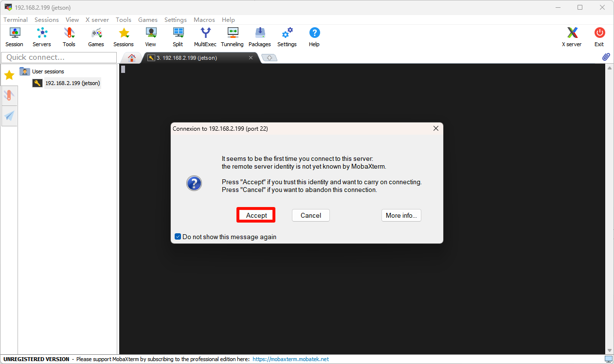Click the Quick connect search field
This screenshot has height=364, width=614.
pos(58,57)
